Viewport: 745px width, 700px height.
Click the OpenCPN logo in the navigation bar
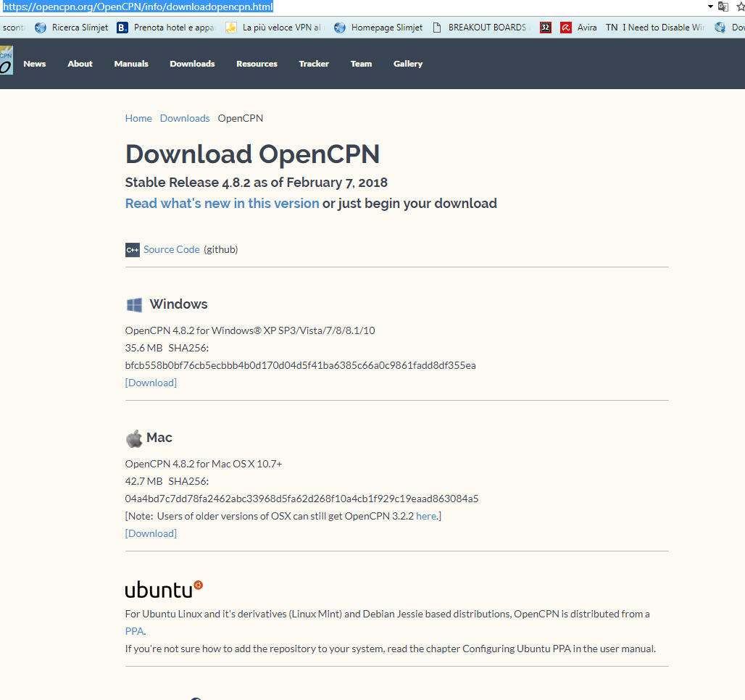click(x=7, y=60)
